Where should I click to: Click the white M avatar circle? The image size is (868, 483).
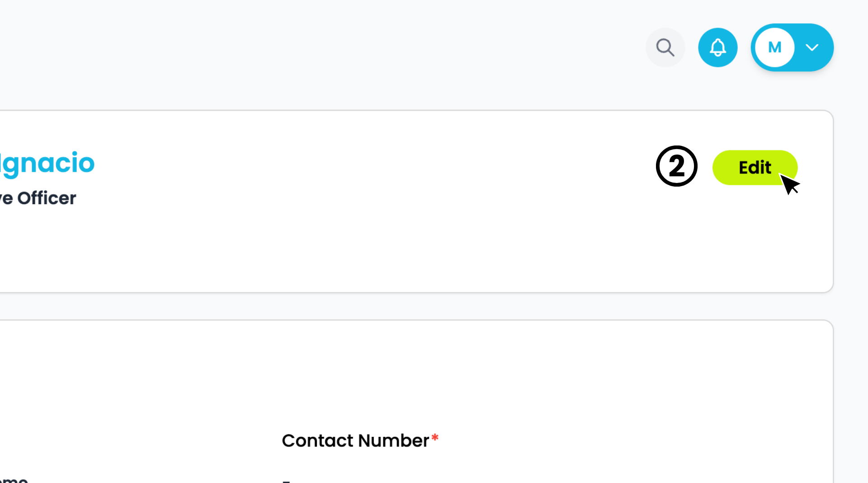[774, 47]
